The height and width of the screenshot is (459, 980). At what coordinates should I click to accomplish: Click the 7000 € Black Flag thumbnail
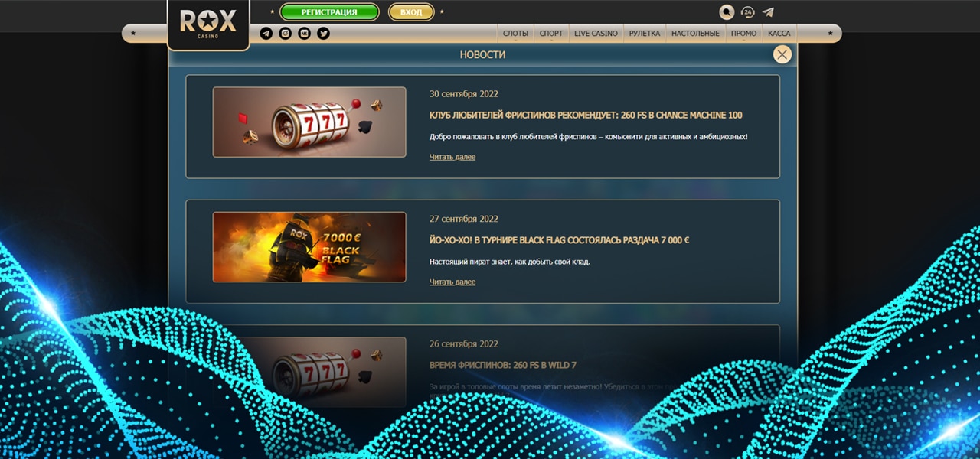pyautogui.click(x=309, y=247)
